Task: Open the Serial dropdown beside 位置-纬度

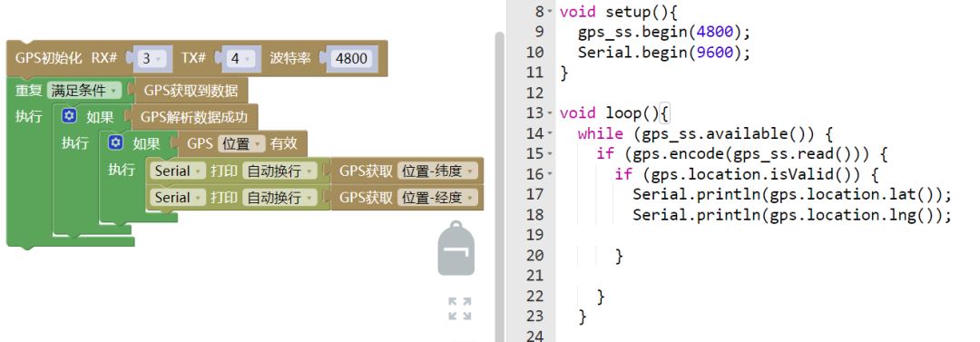Action: 178,170
